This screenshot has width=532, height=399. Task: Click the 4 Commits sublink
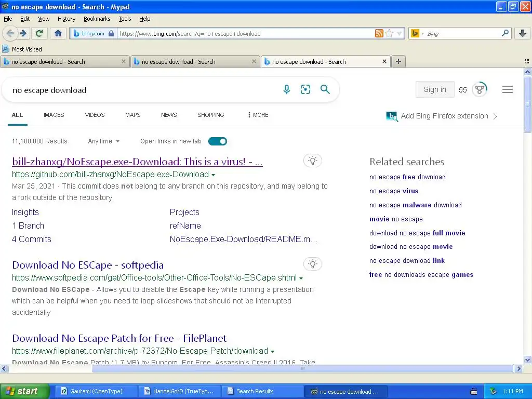pyautogui.click(x=32, y=239)
